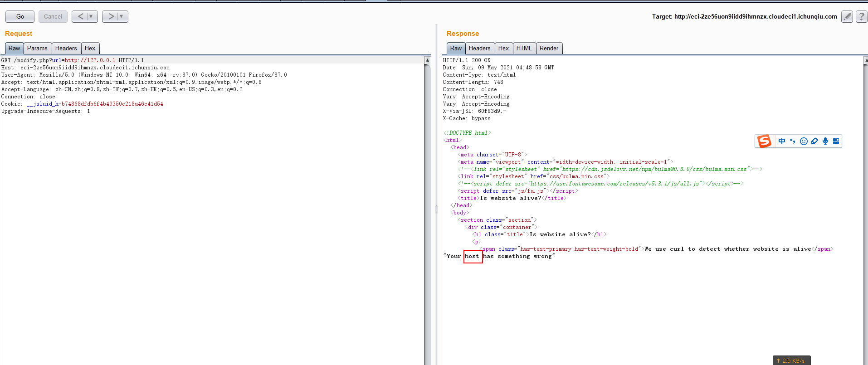The width and height of the screenshot is (868, 365).
Task: Open skin/handwriting icon in Sogou toolbar
Action: click(x=814, y=141)
